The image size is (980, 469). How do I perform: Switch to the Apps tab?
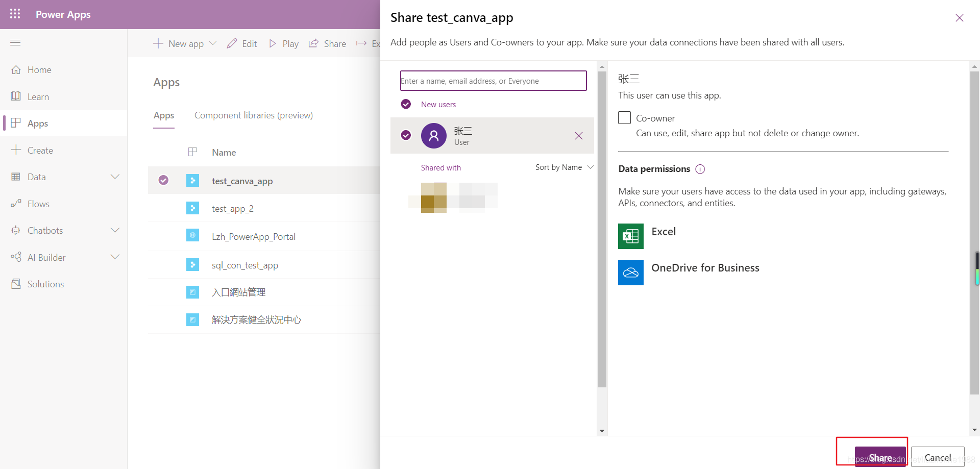pyautogui.click(x=164, y=115)
